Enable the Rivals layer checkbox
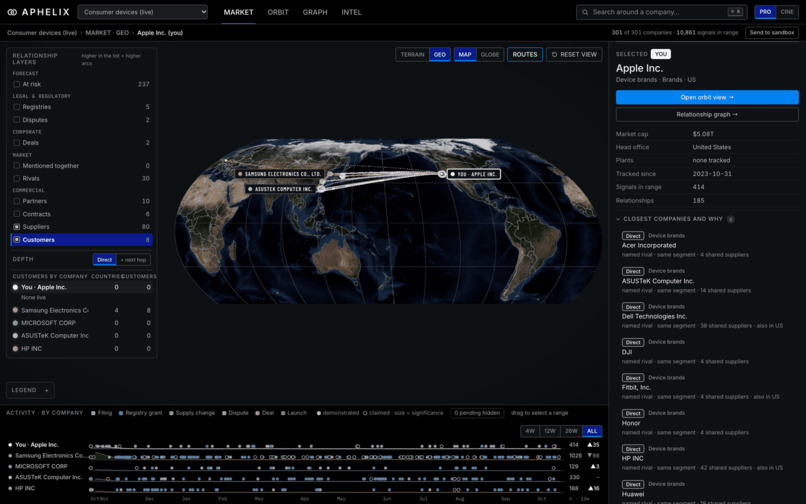806x504 pixels. tap(16, 178)
